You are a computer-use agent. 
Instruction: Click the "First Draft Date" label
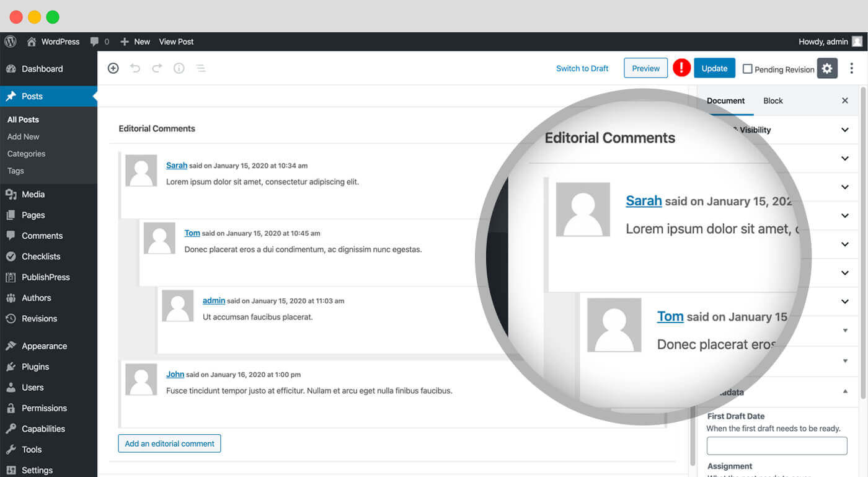pos(736,416)
